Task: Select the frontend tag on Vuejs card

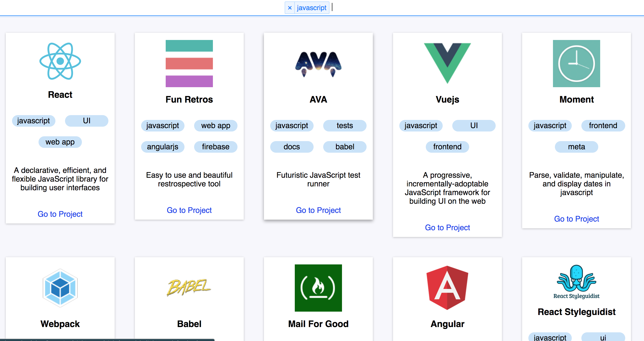Action: (x=447, y=147)
